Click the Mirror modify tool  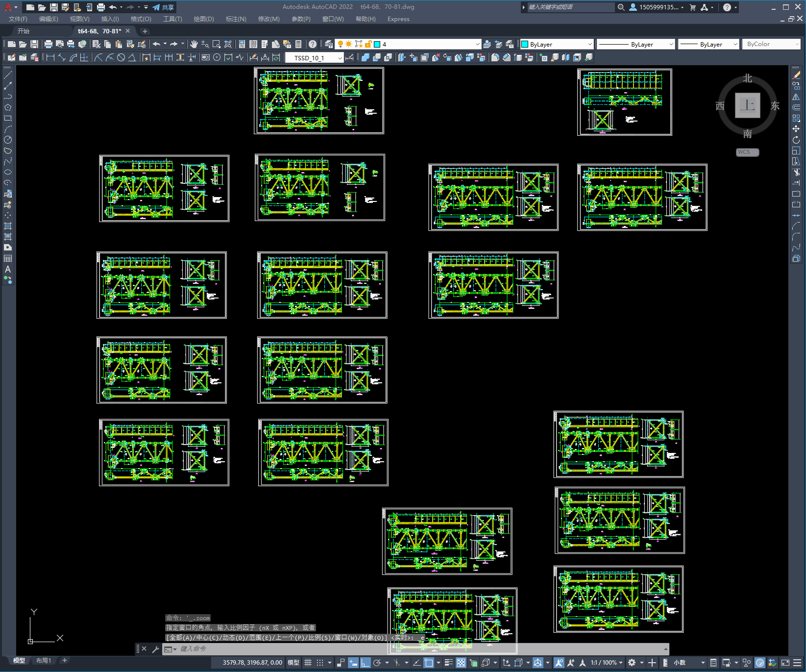click(x=796, y=97)
